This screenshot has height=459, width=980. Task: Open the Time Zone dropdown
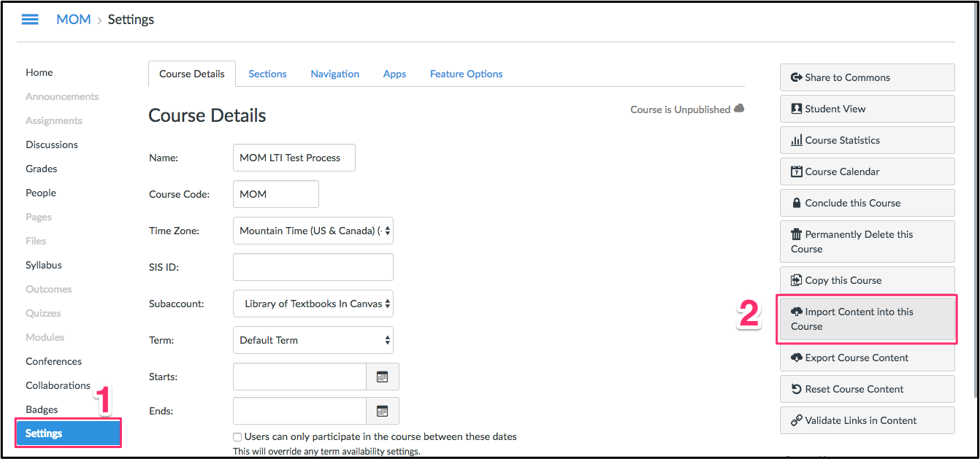pyautogui.click(x=313, y=231)
